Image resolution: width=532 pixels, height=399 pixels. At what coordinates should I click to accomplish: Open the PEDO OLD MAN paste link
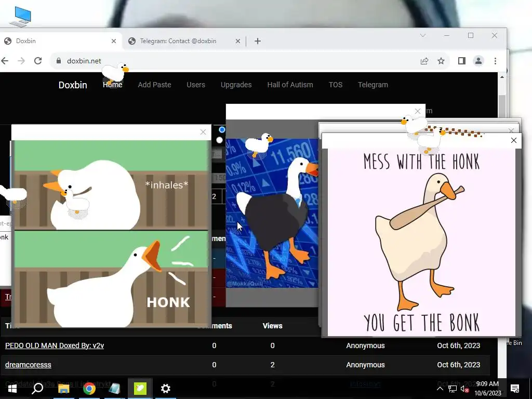[54, 345]
